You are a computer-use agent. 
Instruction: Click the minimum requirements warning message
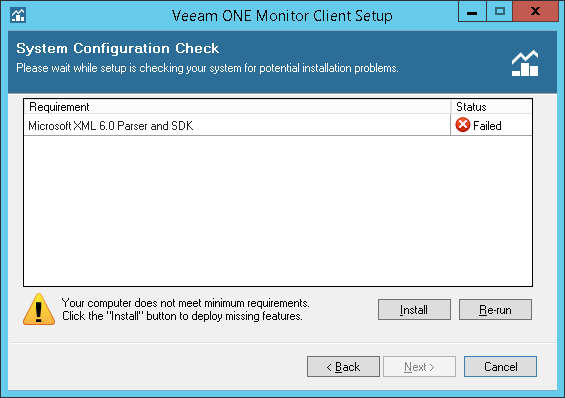[186, 309]
